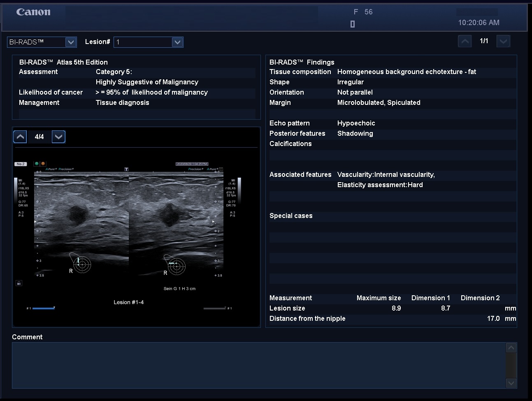This screenshot has height=401, width=532.
Task: Click the Margin value 'Microlobulated, Spiculated'
Action: [x=379, y=102]
